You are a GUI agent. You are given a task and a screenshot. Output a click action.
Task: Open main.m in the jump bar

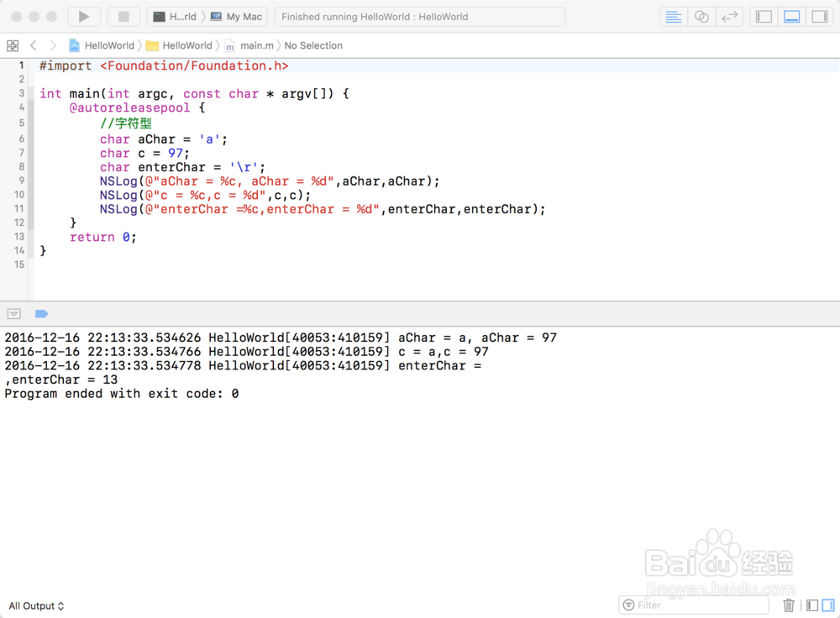tap(249, 45)
